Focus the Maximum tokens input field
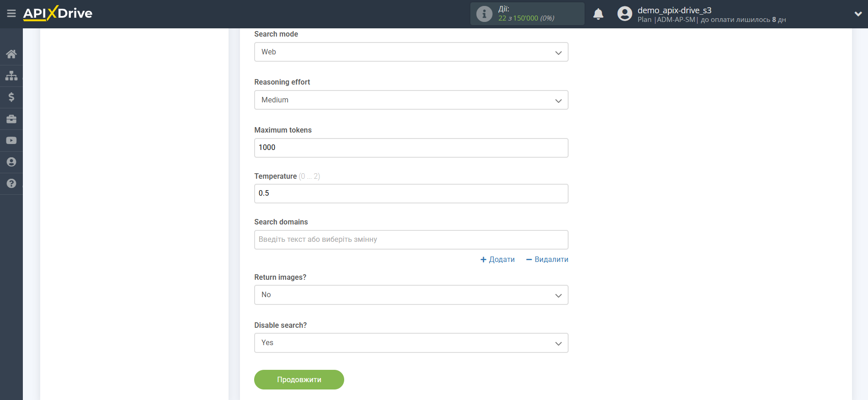Viewport: 868px width, 400px height. tap(411, 148)
